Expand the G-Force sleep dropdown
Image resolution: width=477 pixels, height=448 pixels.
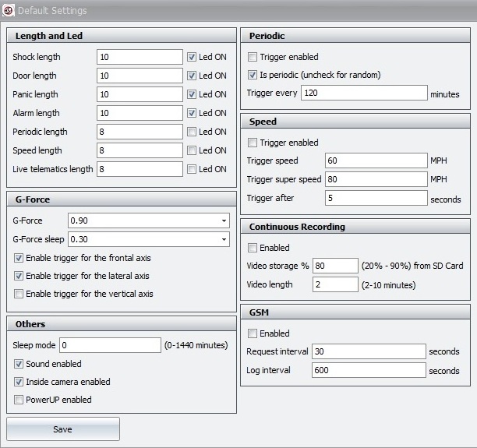[224, 239]
